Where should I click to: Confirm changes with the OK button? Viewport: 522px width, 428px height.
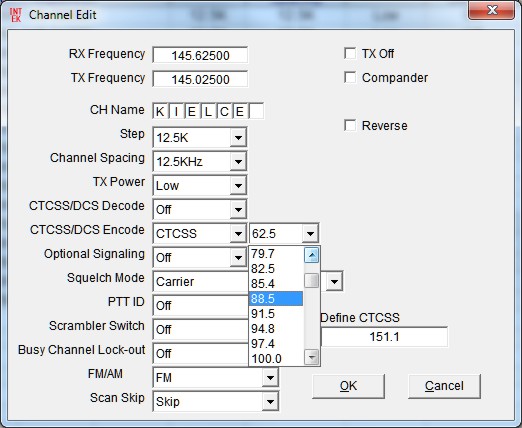click(348, 386)
